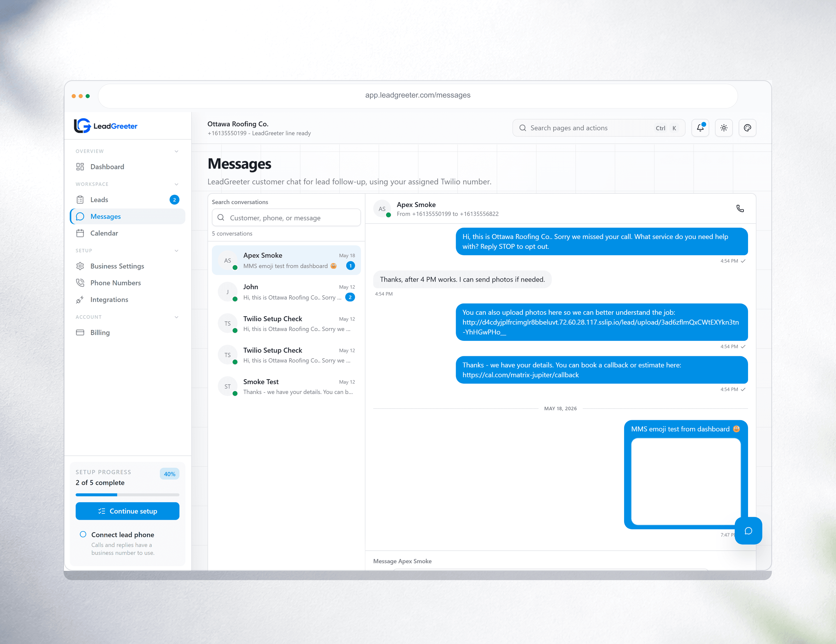Viewport: 836px width, 644px height.
Task: Open the John conversation
Action: point(286,292)
